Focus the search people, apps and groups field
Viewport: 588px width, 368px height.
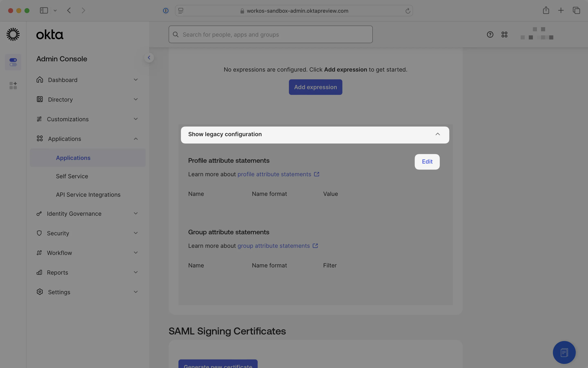point(271,35)
